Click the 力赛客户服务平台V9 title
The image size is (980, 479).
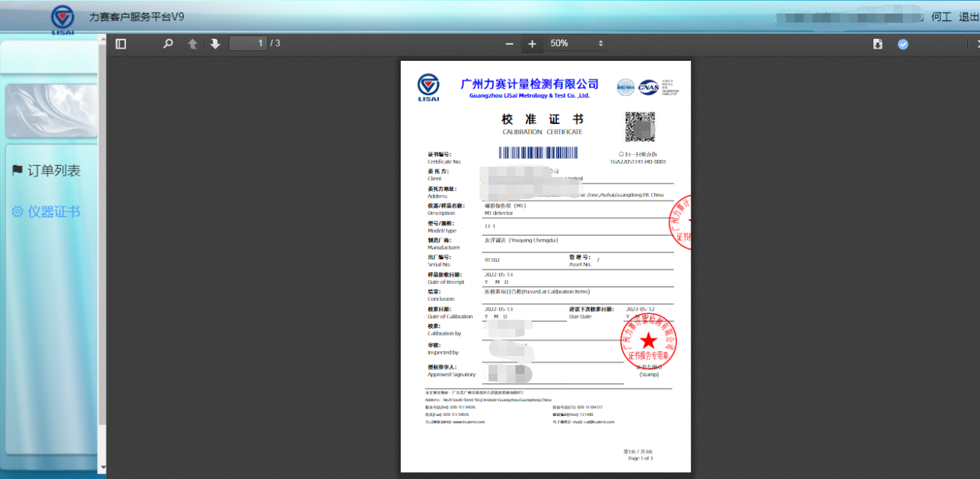(x=137, y=17)
